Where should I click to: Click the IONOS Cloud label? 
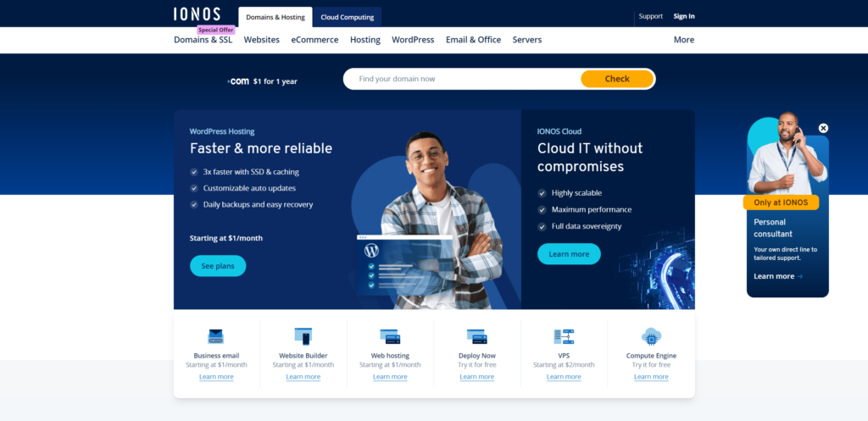click(559, 131)
